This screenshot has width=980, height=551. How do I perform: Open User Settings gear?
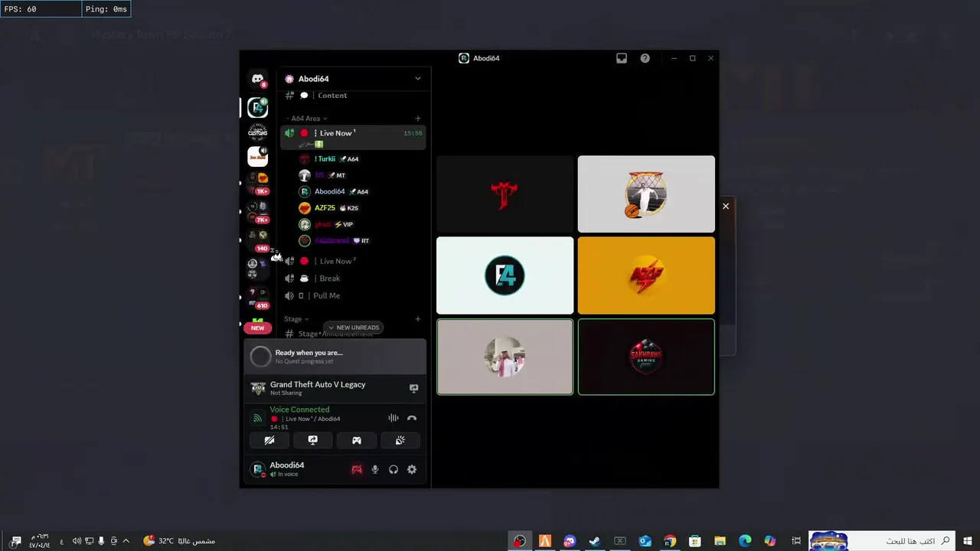[x=412, y=469]
